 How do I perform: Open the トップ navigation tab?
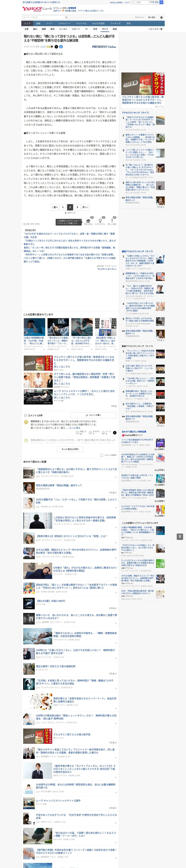click(27, 24)
